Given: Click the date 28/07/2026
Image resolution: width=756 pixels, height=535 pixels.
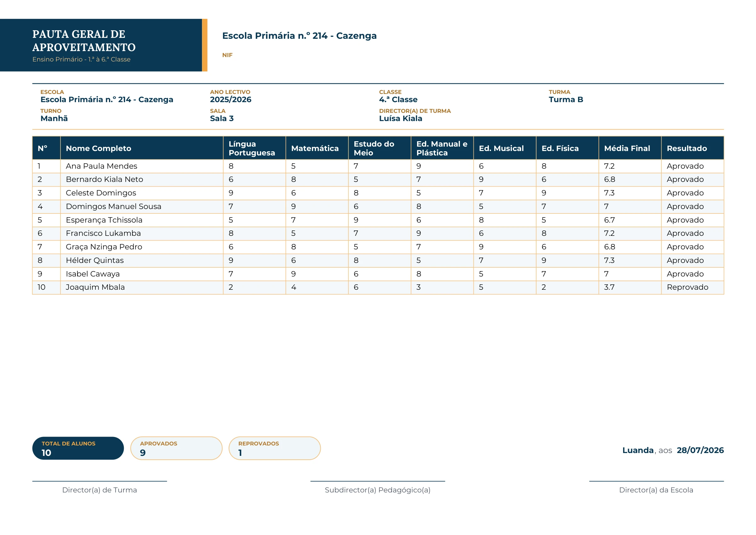Looking at the screenshot, I should coord(700,450).
